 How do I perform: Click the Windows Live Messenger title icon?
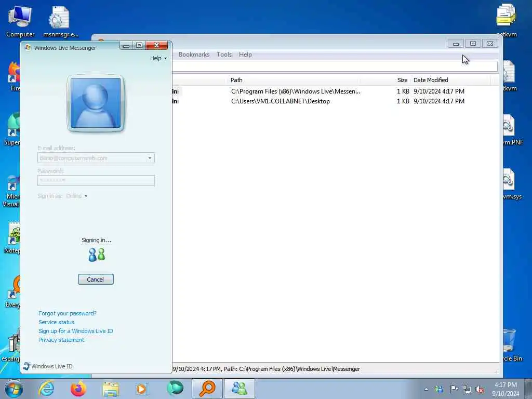pyautogui.click(x=28, y=47)
